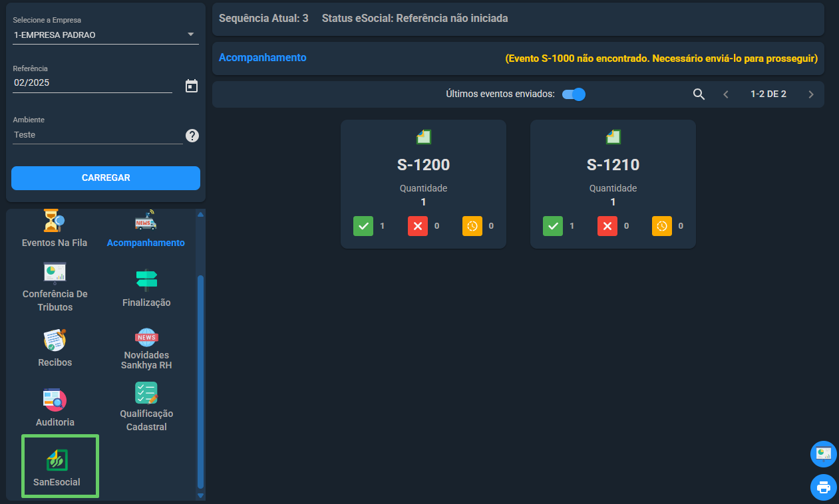Click the 1-2 DE 2 pagination text
This screenshot has height=504, width=839.
pyautogui.click(x=768, y=94)
